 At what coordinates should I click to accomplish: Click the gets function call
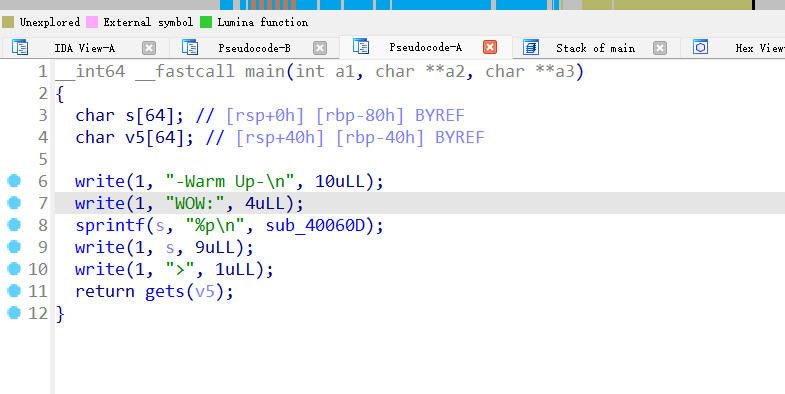tap(165, 291)
